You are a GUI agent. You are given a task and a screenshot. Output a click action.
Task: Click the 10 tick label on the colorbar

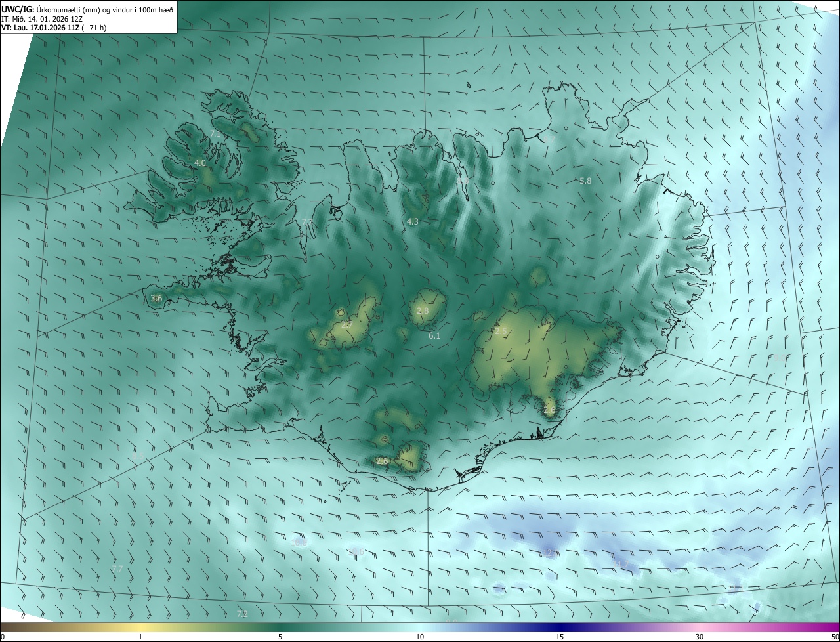pos(420,637)
